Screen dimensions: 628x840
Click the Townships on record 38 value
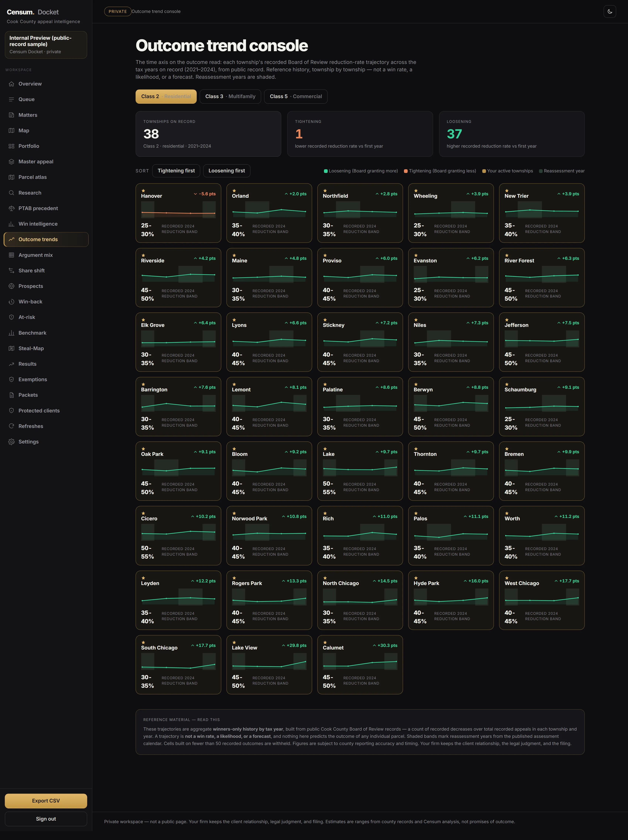151,134
